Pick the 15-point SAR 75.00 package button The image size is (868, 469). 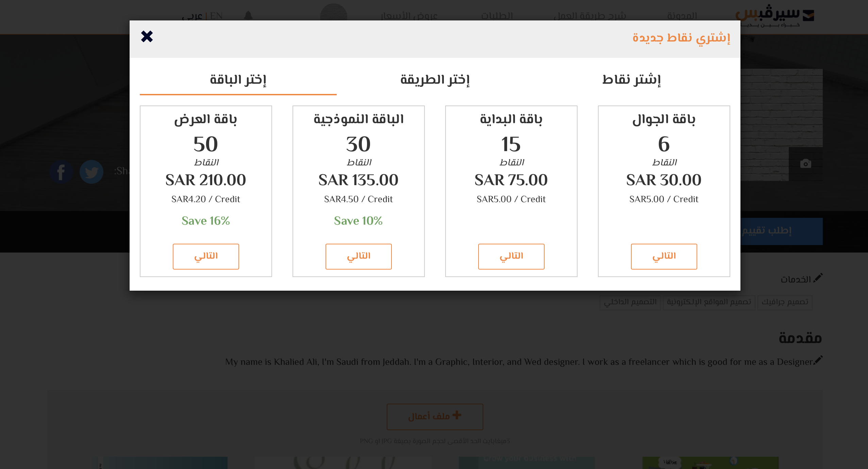click(511, 256)
